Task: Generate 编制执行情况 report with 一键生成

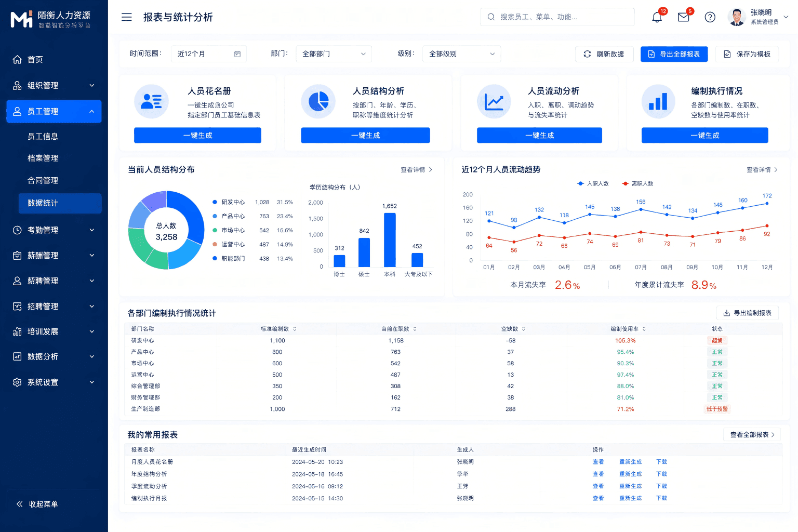Action: pyautogui.click(x=705, y=136)
